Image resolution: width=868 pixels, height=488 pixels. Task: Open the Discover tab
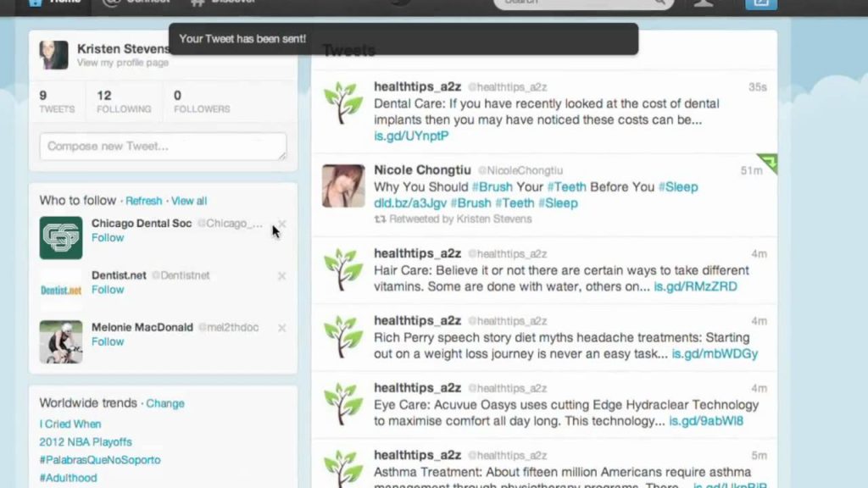tap(223, 3)
